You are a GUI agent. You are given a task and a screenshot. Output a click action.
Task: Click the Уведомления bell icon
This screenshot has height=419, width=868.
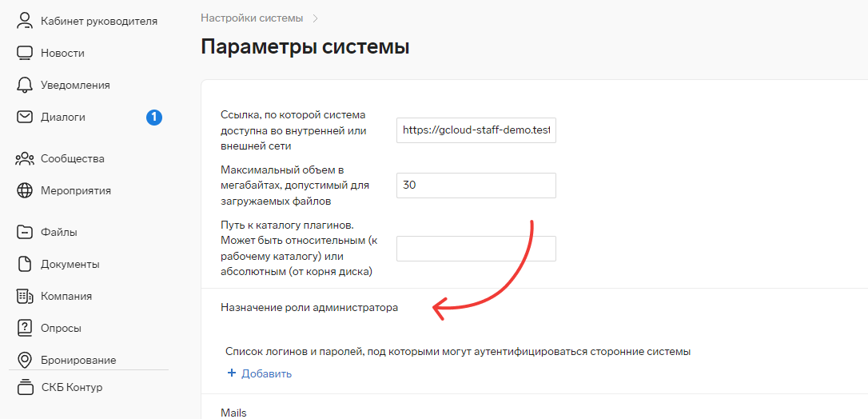pyautogui.click(x=24, y=86)
